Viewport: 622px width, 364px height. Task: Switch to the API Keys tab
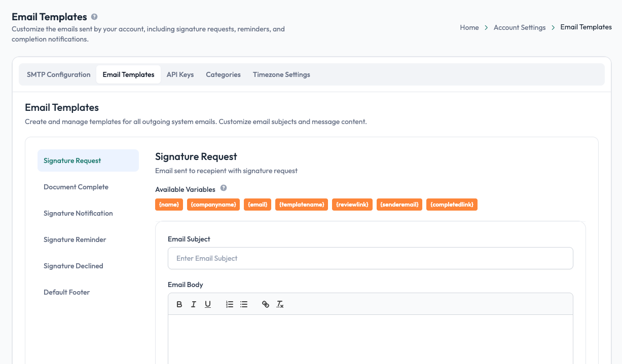(180, 74)
